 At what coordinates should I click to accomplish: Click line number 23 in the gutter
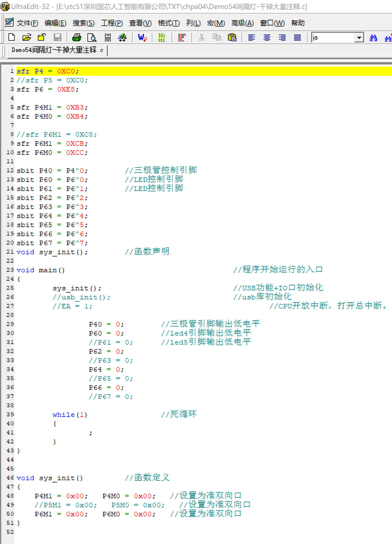tap(10, 270)
